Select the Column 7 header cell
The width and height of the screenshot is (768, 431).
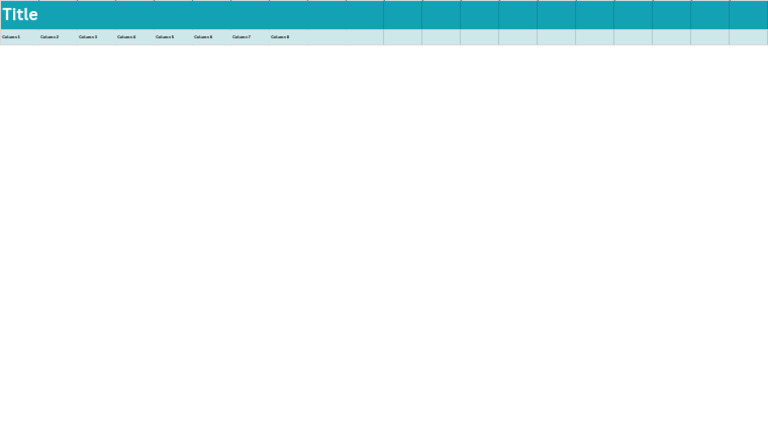(x=250, y=37)
